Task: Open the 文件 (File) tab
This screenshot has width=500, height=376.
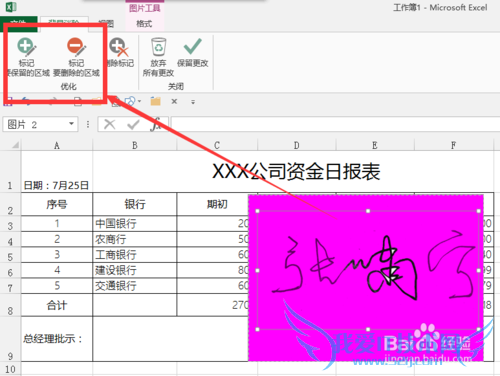Action: [19, 23]
